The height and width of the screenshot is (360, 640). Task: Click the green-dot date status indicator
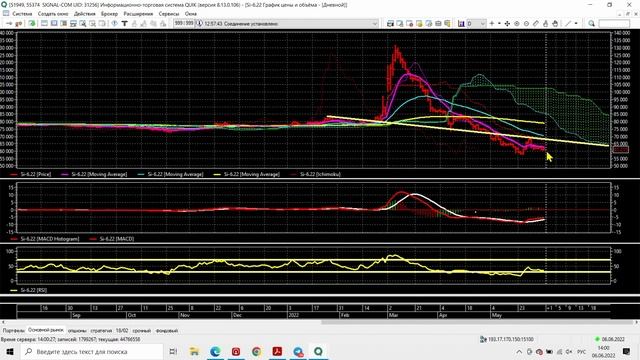[x=610, y=339]
